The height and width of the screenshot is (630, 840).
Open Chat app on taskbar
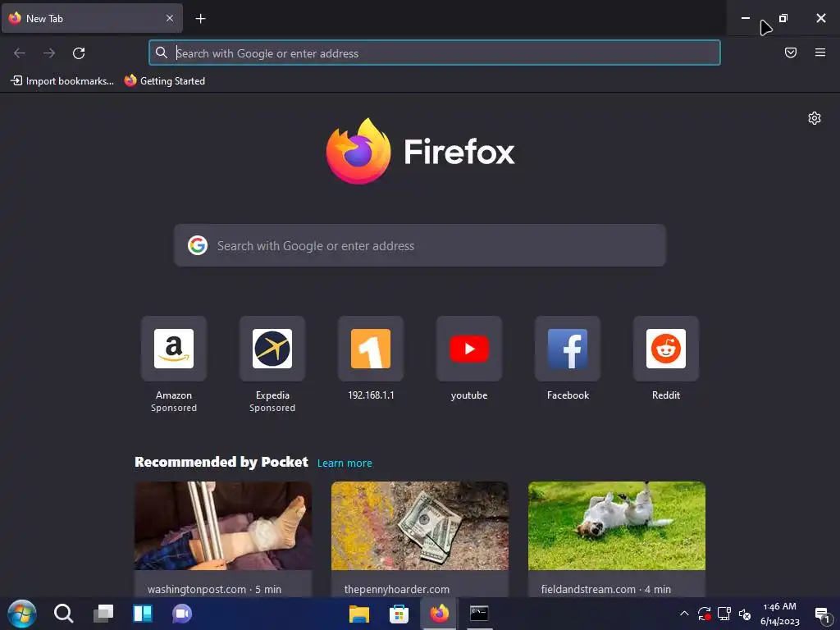click(x=182, y=614)
